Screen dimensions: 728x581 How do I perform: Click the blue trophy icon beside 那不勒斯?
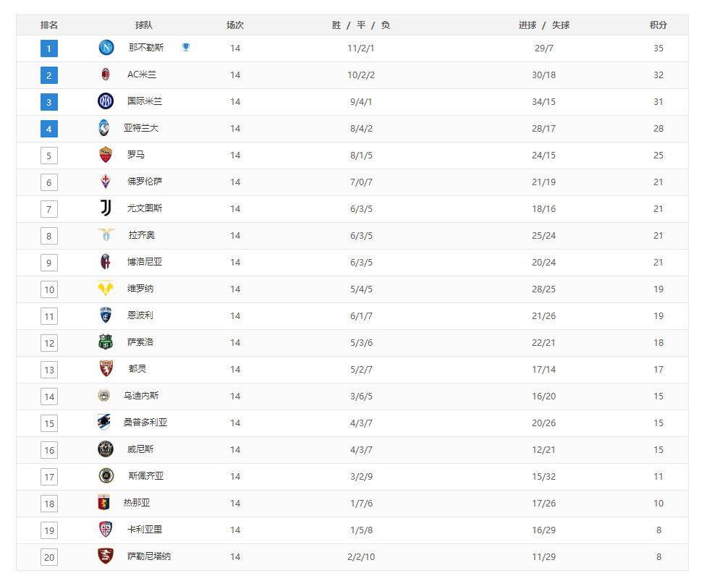click(x=186, y=47)
